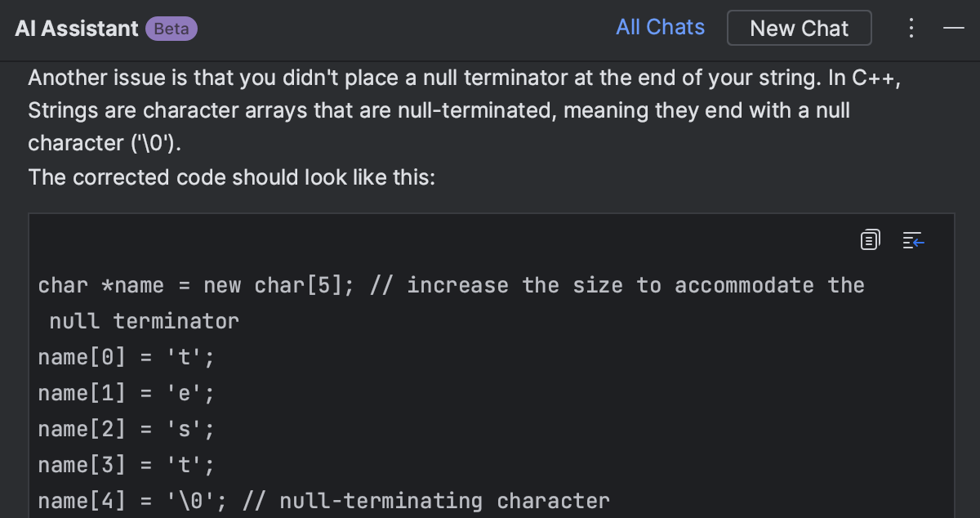Viewport: 980px width, 518px height.
Task: Insert code snippet at caret
Action: [x=913, y=240]
